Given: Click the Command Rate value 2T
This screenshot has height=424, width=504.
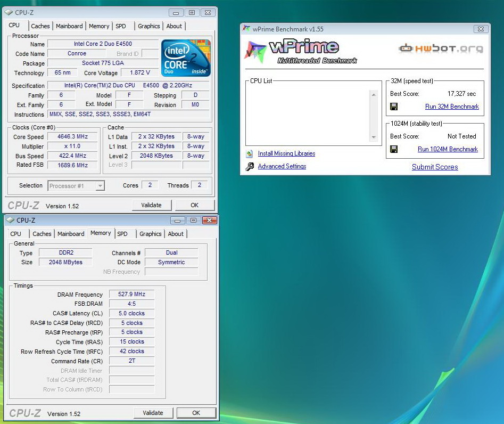Looking at the screenshot, I should pyautogui.click(x=132, y=361).
